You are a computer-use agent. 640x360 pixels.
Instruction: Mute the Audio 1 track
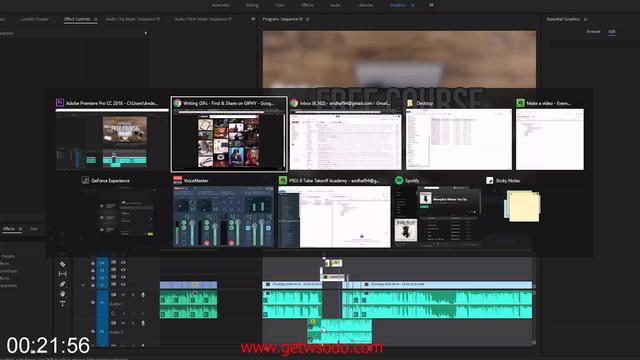tap(123, 295)
